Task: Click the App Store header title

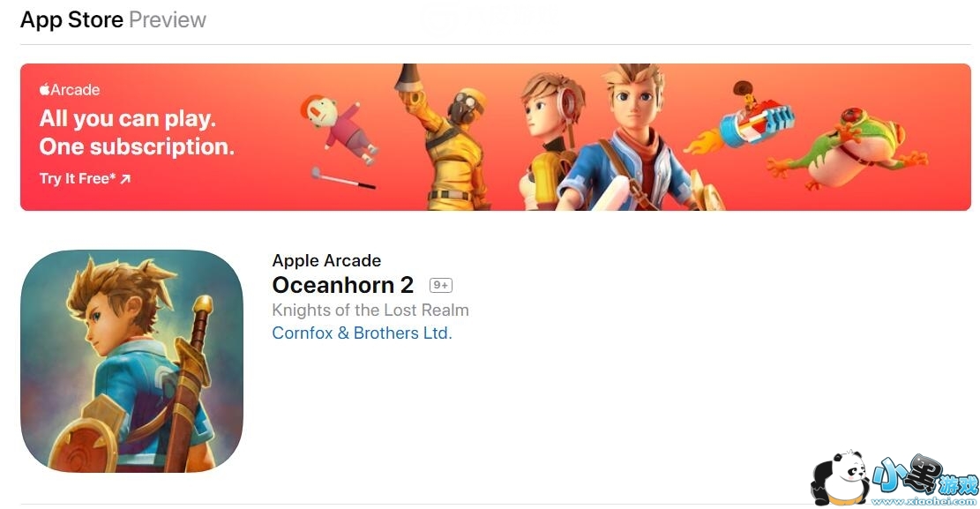Action: coord(71,20)
